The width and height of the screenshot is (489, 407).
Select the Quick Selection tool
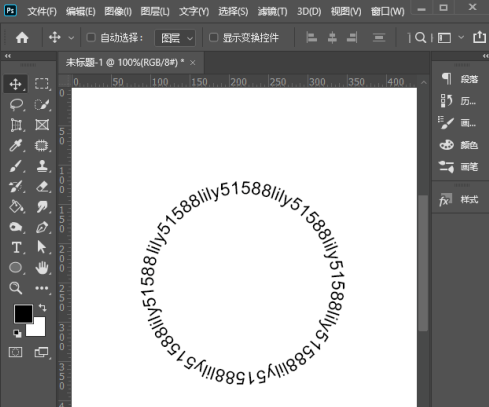(42, 104)
